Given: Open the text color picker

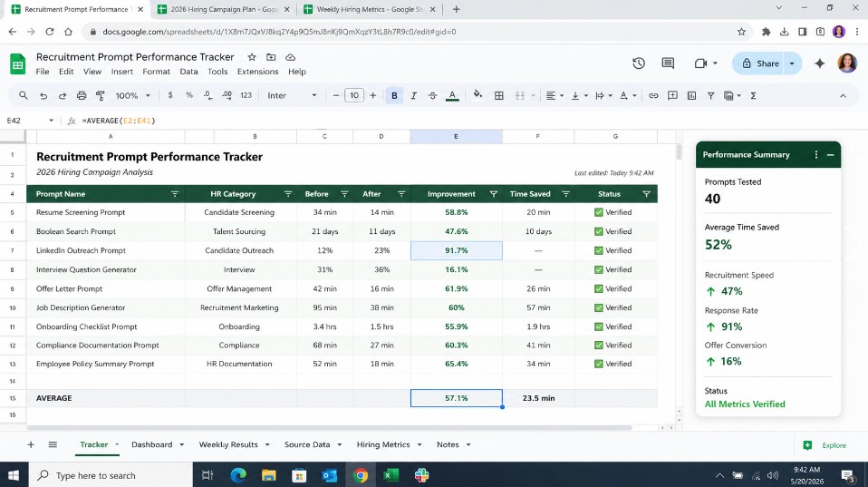Looking at the screenshot, I should click(x=452, y=96).
